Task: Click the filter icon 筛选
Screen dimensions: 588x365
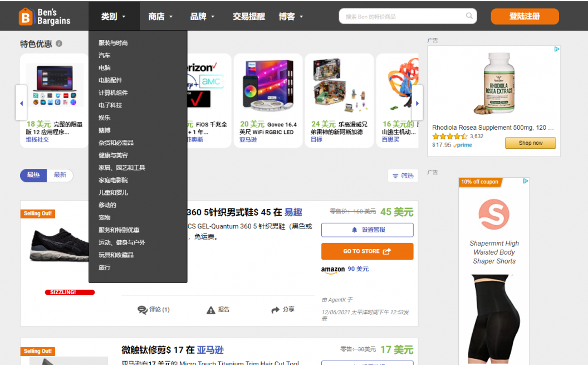Action: (395, 176)
